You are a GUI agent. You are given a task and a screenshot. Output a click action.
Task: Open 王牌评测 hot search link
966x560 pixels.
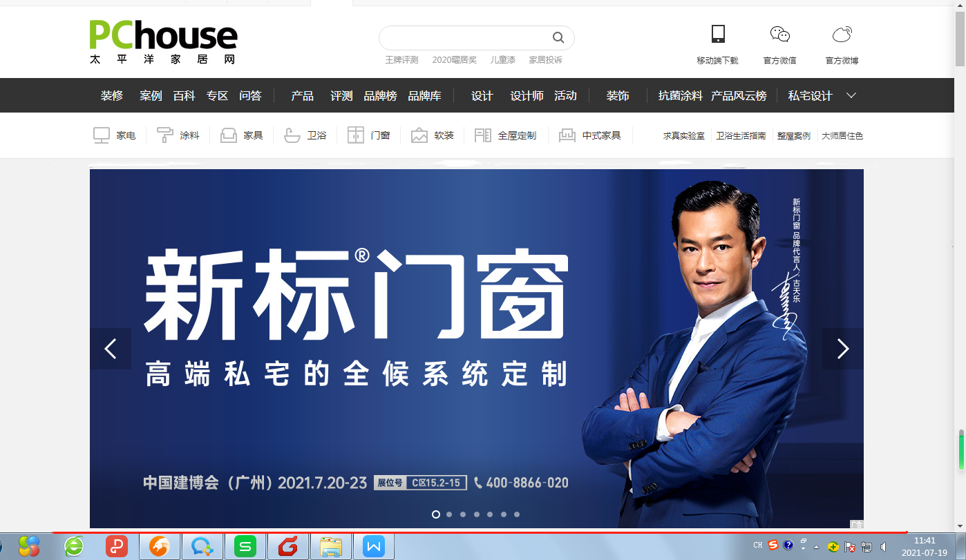pos(401,60)
